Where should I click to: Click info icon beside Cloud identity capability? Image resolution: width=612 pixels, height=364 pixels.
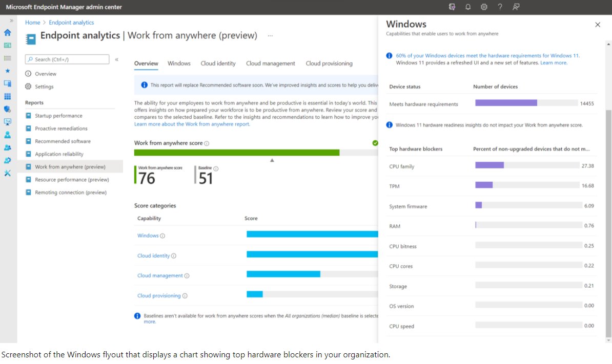pos(174,256)
